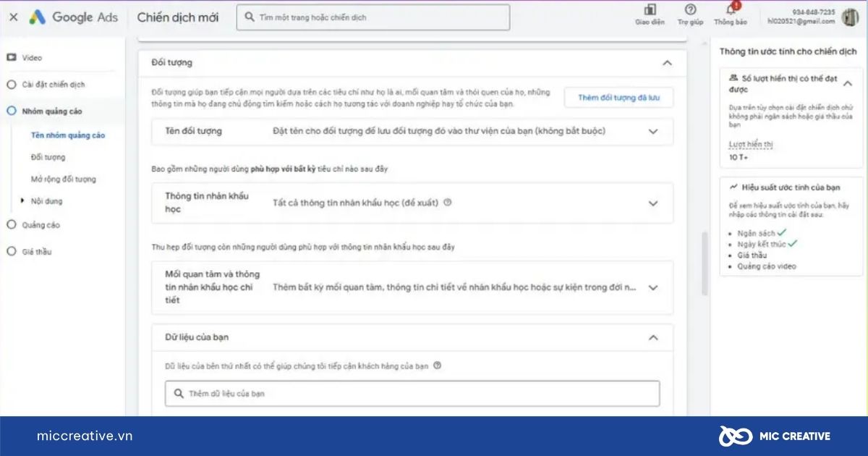Click the account profile avatar
This screenshot has width=868, height=456.
click(850, 17)
